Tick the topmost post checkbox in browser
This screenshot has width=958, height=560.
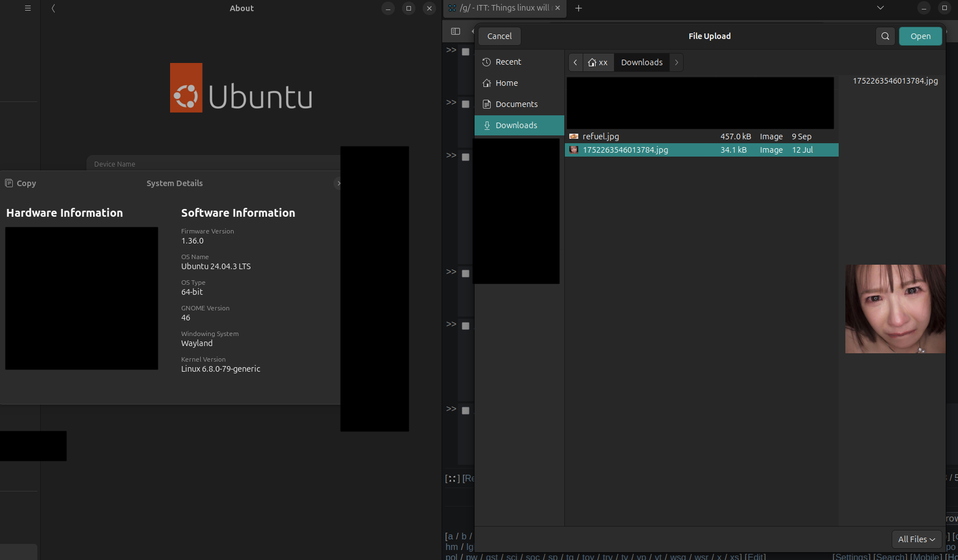pos(466,52)
